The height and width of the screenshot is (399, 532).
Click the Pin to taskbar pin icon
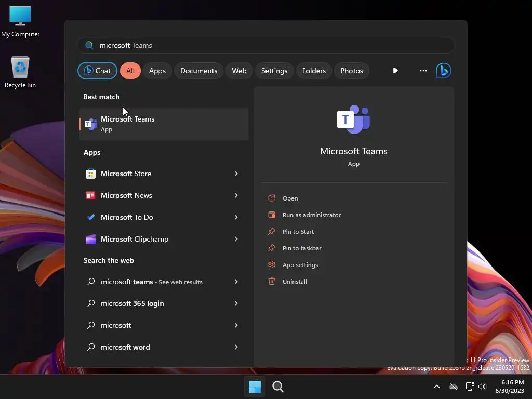tap(272, 248)
